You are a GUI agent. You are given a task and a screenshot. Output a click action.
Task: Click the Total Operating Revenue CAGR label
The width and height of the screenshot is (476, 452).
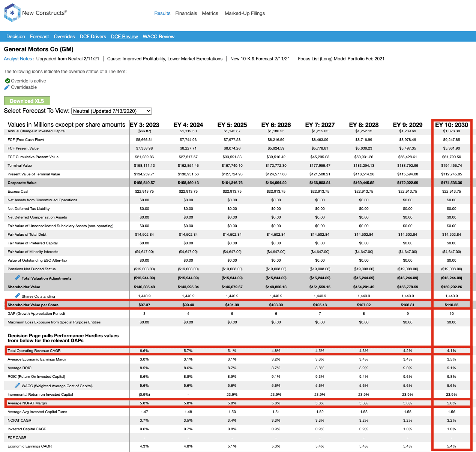(x=34, y=351)
